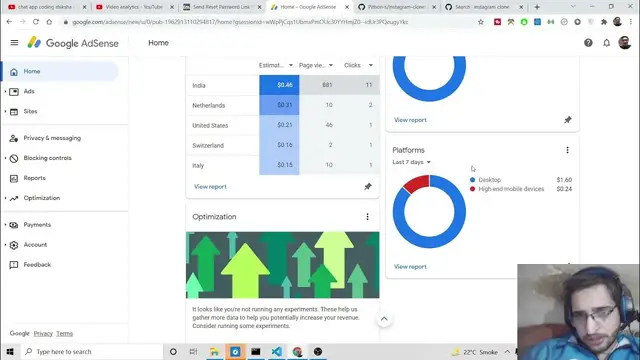640x360 pixels.
Task: Click the Google AdSense logo
Action: 73,43
